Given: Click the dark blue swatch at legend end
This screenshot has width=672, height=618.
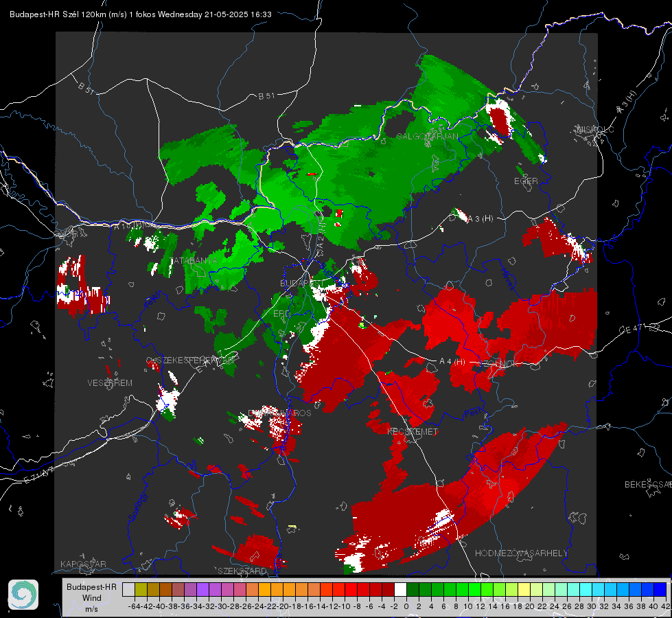Looking at the screenshot, I should coord(660,589).
